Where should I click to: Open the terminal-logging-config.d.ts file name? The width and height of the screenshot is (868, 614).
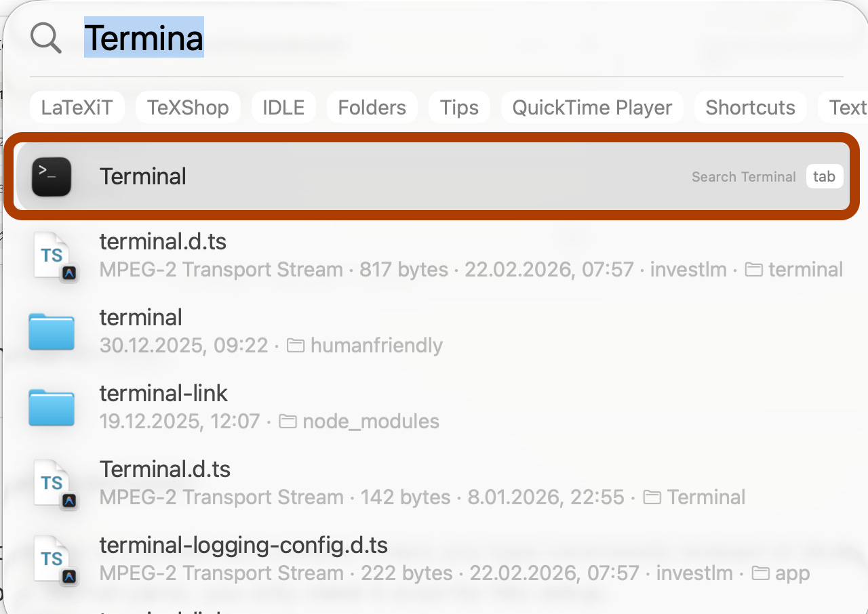243,545
